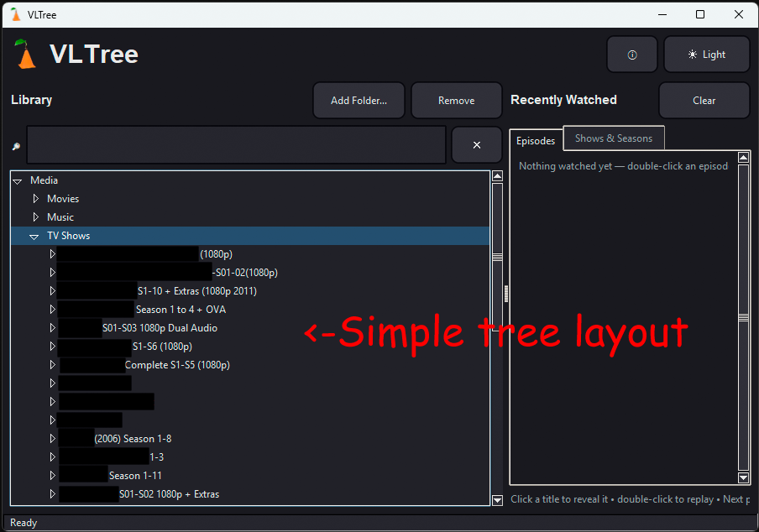
Task: Maximize the VLTree window
Action: click(700, 14)
